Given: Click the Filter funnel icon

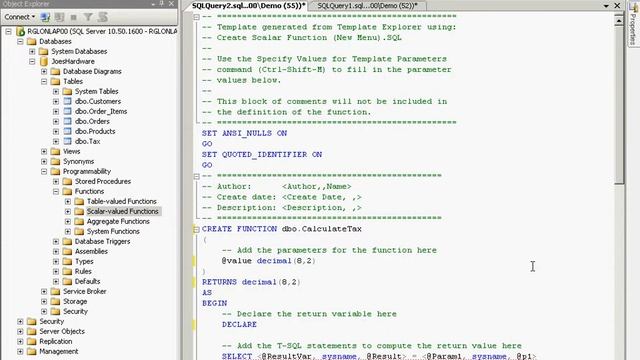Looking at the screenshot, I should pos(88,17).
